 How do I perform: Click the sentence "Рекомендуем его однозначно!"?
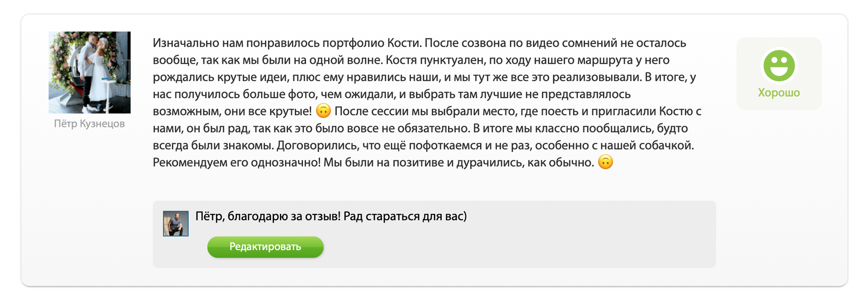coord(236,162)
